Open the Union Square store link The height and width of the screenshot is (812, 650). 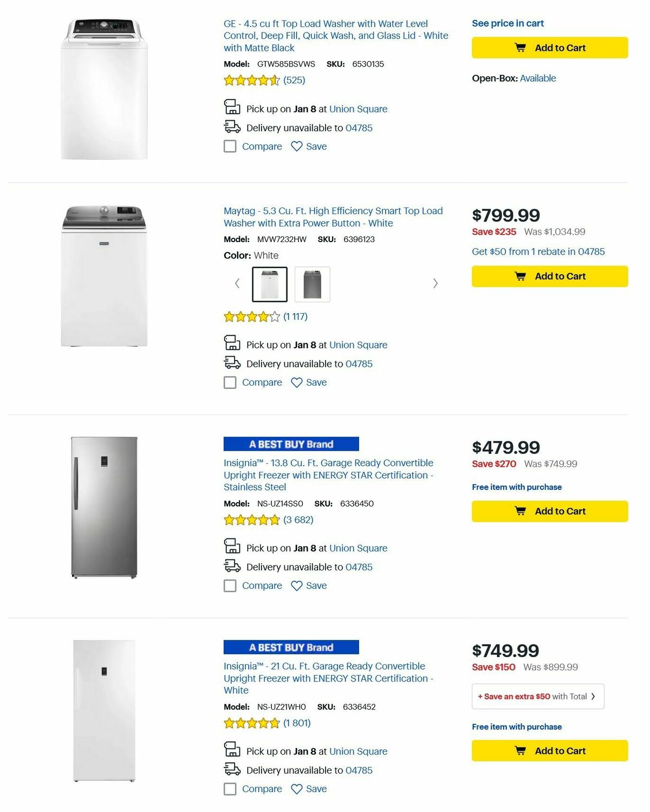(x=359, y=109)
